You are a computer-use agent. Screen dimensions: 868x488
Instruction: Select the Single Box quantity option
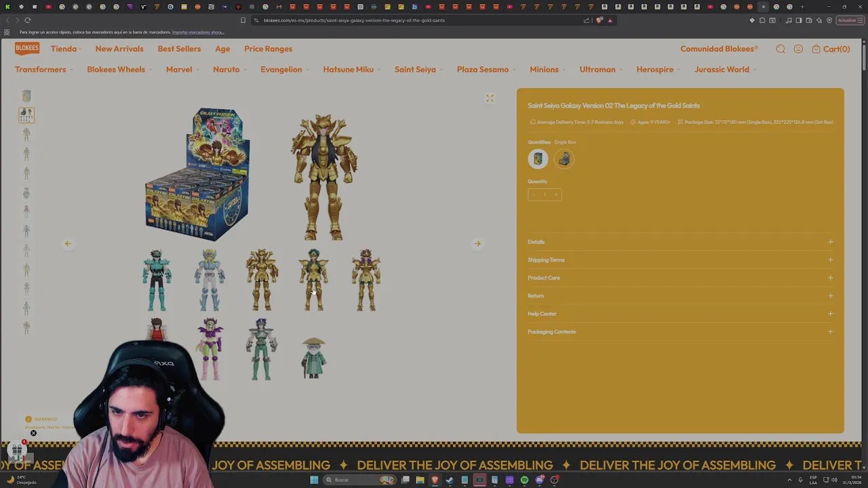pos(538,159)
